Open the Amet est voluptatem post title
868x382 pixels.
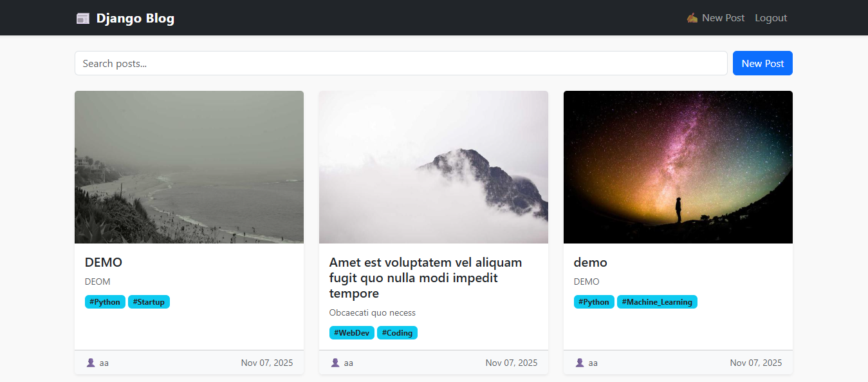(426, 278)
